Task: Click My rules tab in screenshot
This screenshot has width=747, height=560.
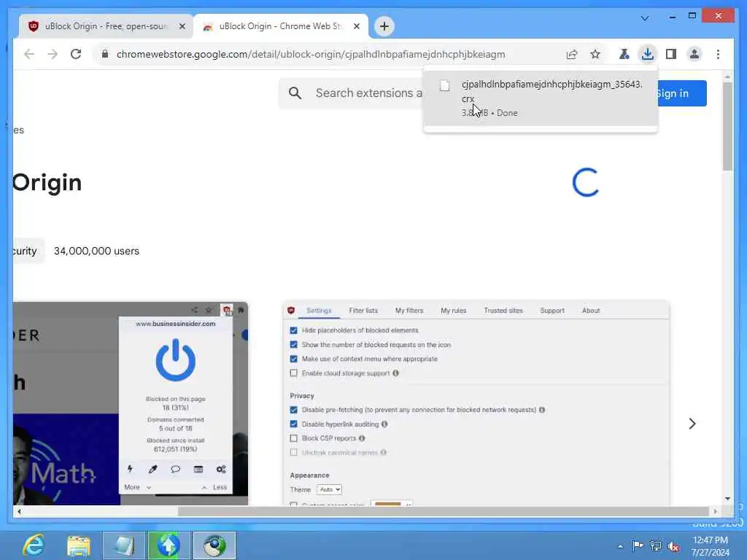Action: [x=453, y=311]
